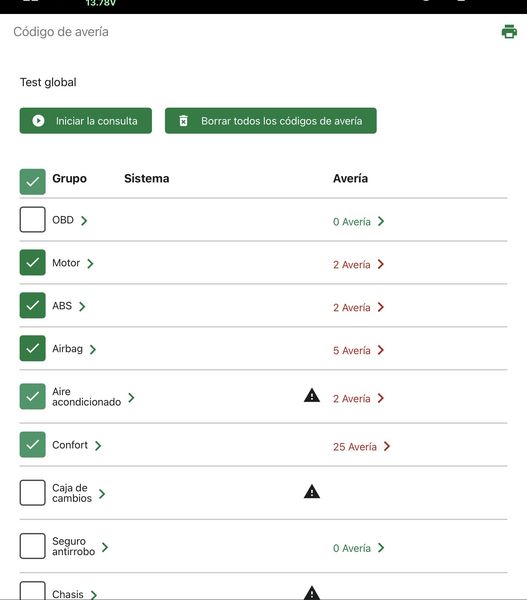Toggle the select-all checkbox beside Grupo
527x600 pixels.
pos(33,182)
